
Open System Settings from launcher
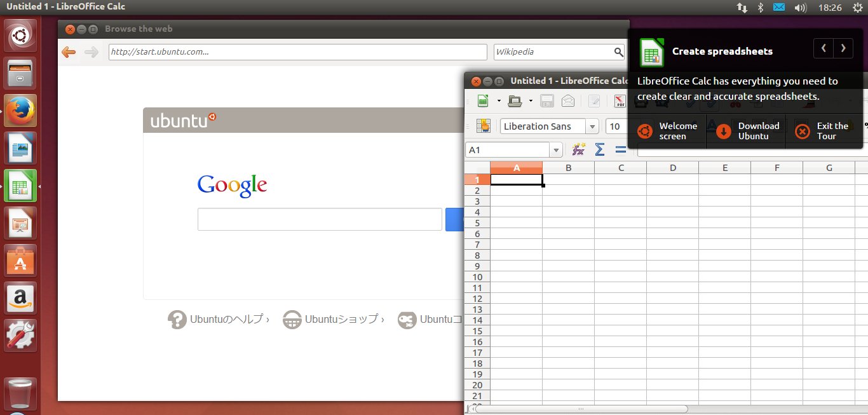tap(22, 336)
